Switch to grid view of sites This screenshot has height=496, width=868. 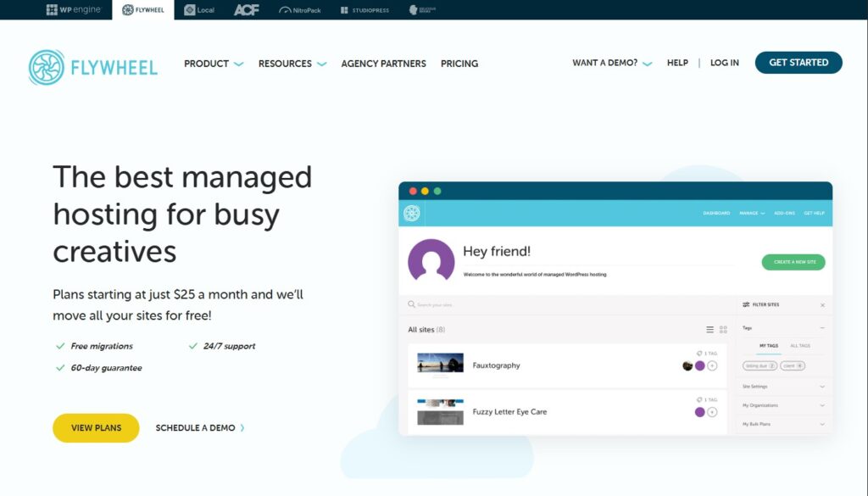pyautogui.click(x=723, y=329)
